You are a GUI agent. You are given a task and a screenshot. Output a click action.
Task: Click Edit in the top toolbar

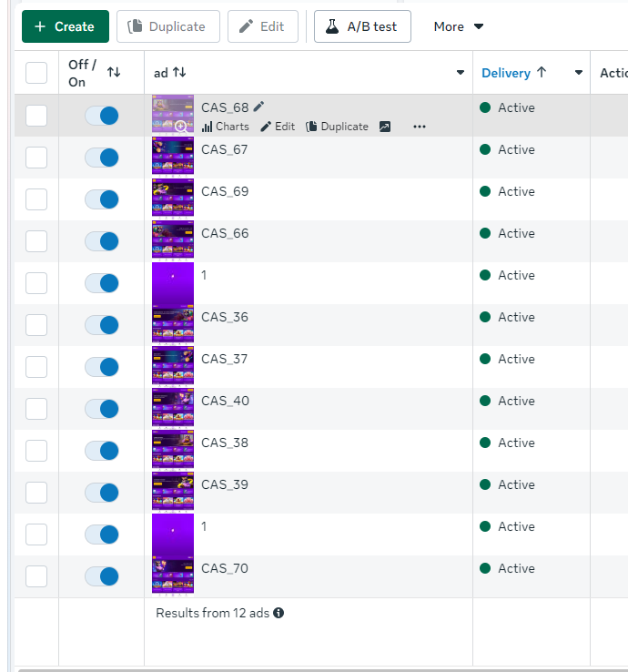pos(263,26)
